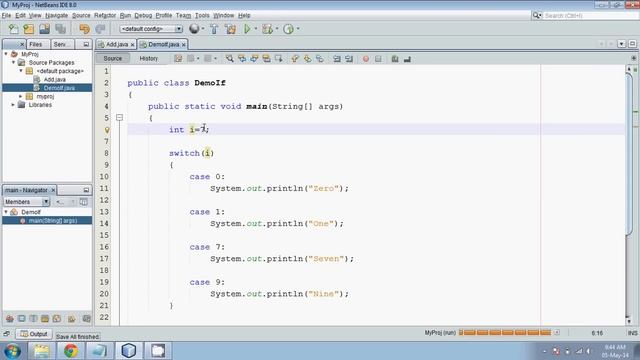Image resolution: width=640 pixels, height=360 pixels.
Task: Click the Find Previous Occurrence icon
Action: click(x=242, y=59)
